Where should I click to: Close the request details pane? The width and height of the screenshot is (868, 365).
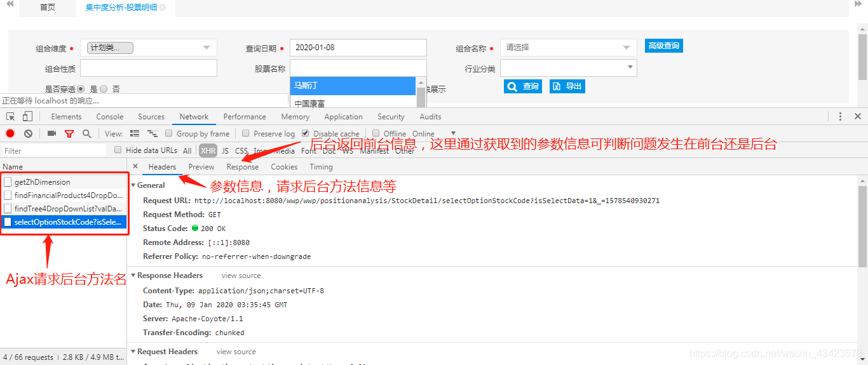pyautogui.click(x=135, y=166)
